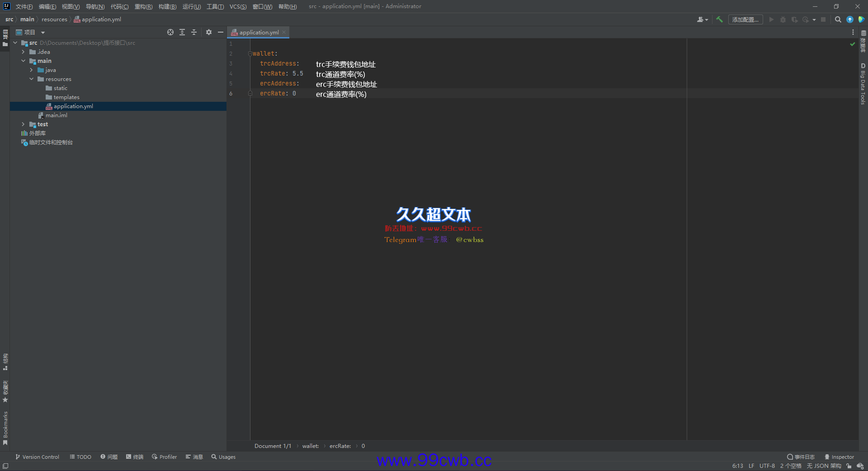Open the TODO tool window
Image resolution: width=868 pixels, height=471 pixels.
(80, 457)
